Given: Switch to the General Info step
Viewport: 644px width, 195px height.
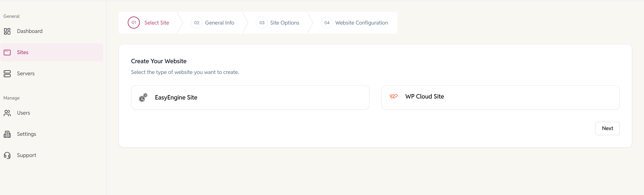Looking at the screenshot, I should click(219, 23).
